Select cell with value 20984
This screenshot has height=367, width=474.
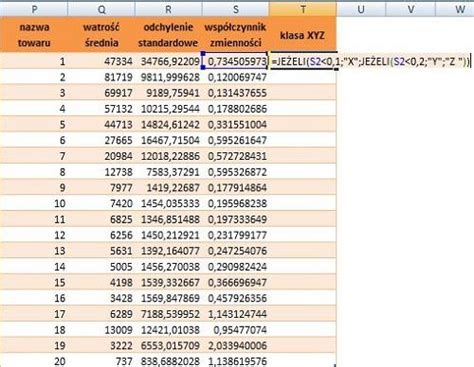pyautogui.click(x=101, y=156)
